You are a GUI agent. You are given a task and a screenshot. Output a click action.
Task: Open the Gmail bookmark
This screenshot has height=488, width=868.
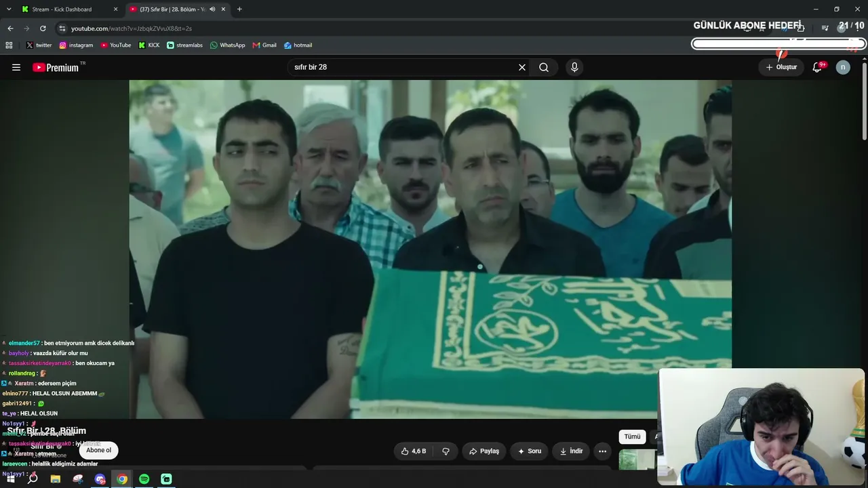[x=264, y=45]
